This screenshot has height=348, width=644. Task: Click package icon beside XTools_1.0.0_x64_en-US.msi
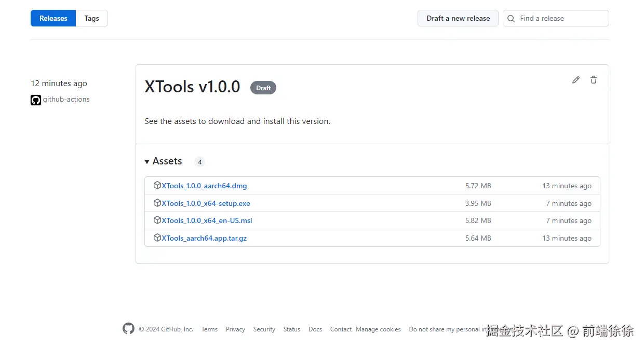pyautogui.click(x=157, y=220)
